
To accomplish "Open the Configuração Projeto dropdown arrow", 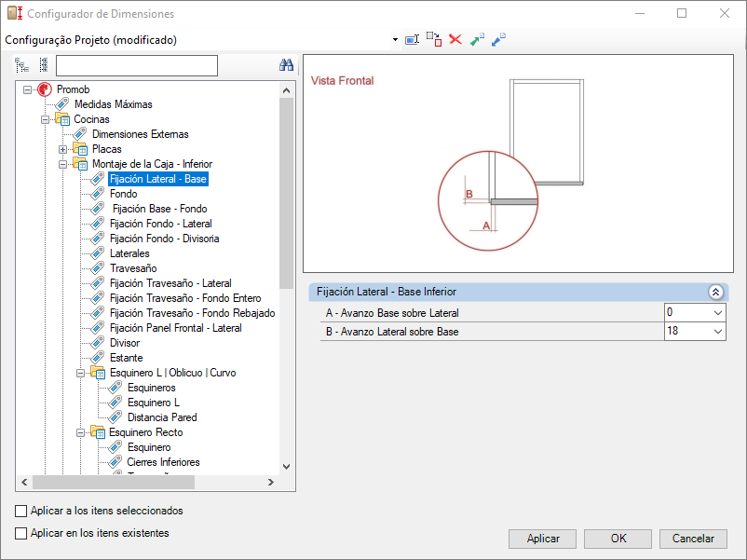I will tap(395, 40).
